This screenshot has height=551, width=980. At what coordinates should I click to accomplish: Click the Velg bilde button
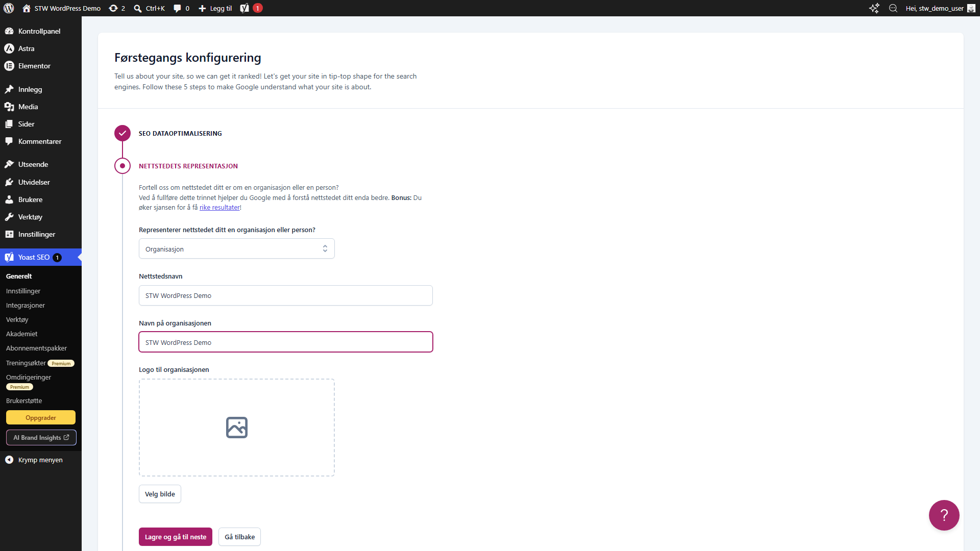160,494
